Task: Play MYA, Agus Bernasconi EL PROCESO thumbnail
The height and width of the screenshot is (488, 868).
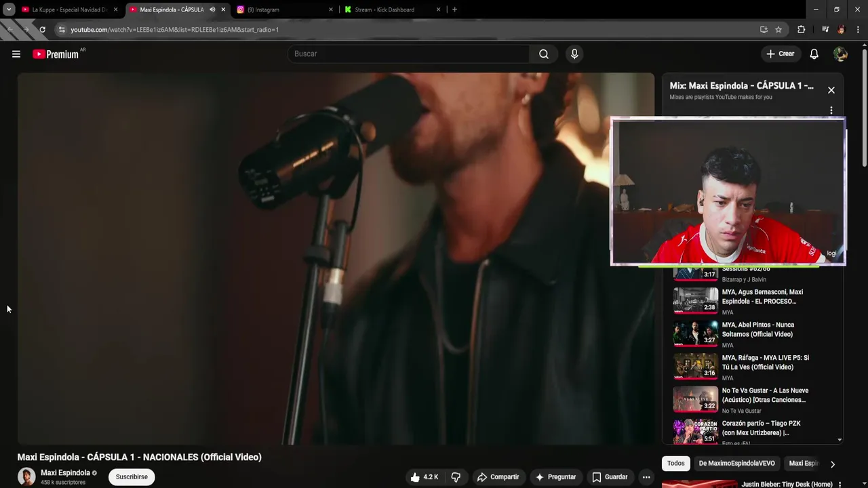Action: (695, 301)
